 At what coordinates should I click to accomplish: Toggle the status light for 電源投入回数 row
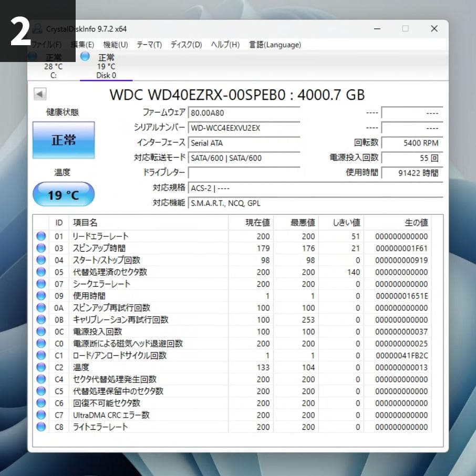click(41, 332)
